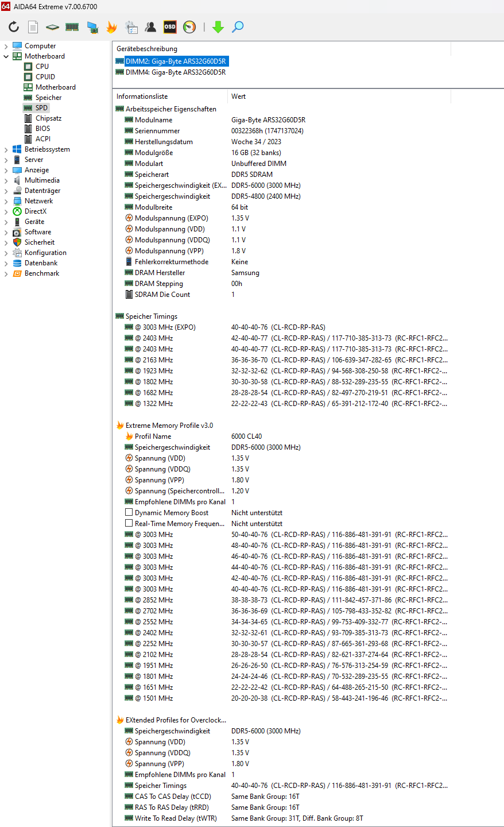Click the magnifier search icon
Viewport: 504px width, 827px height.
tap(238, 26)
